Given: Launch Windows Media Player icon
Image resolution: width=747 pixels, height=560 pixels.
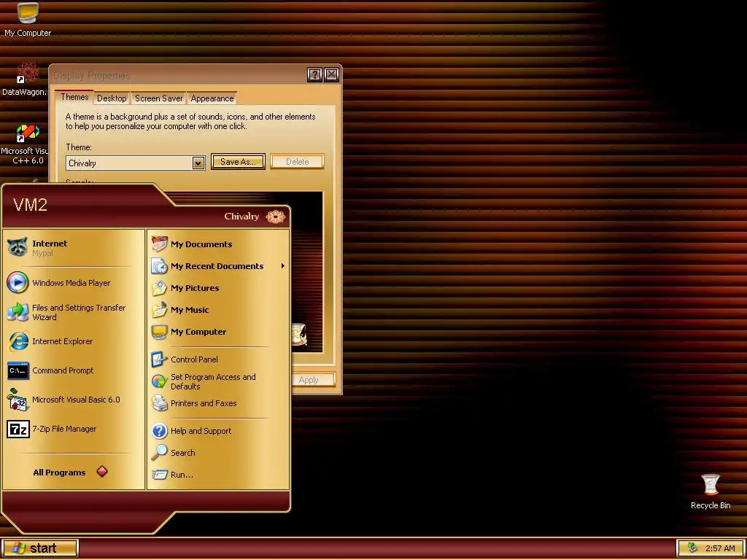Looking at the screenshot, I should (18, 282).
